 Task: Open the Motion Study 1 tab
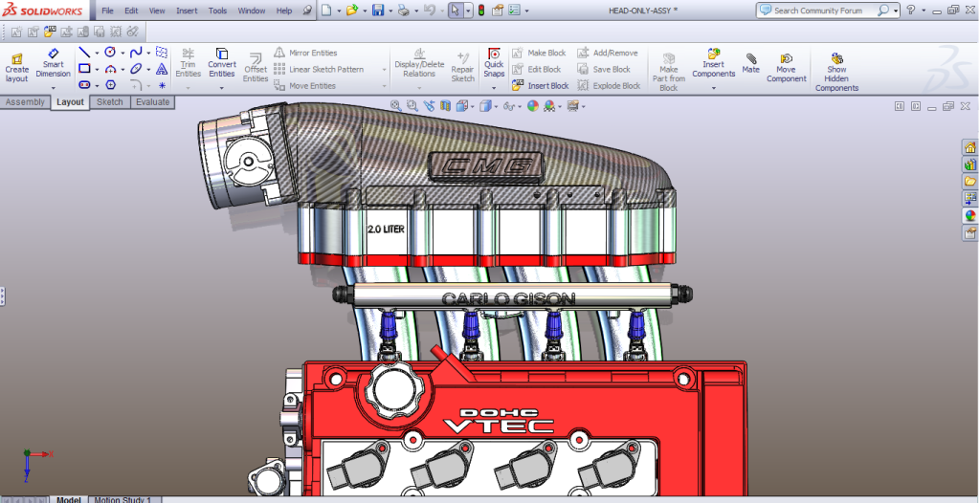(x=122, y=499)
